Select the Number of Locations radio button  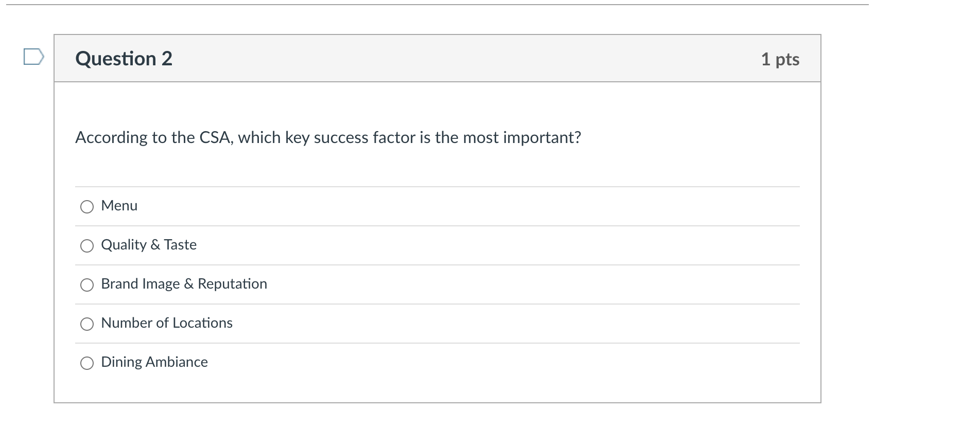[x=87, y=324]
